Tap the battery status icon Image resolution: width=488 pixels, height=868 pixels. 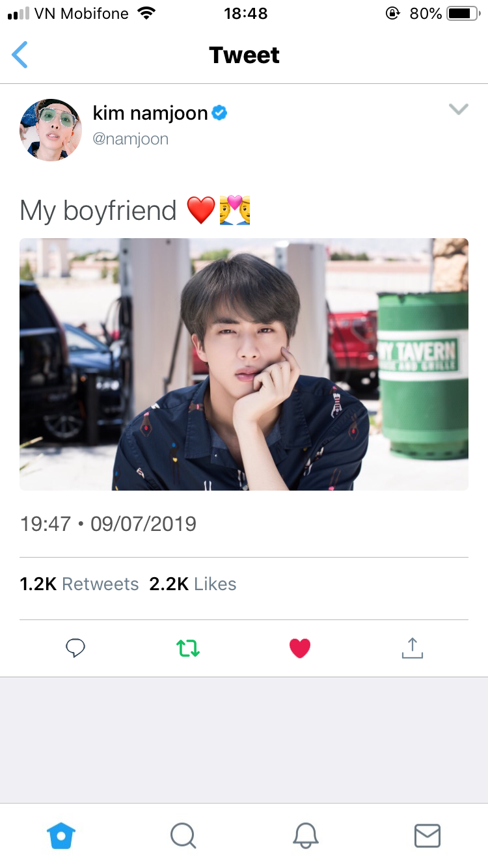click(463, 13)
